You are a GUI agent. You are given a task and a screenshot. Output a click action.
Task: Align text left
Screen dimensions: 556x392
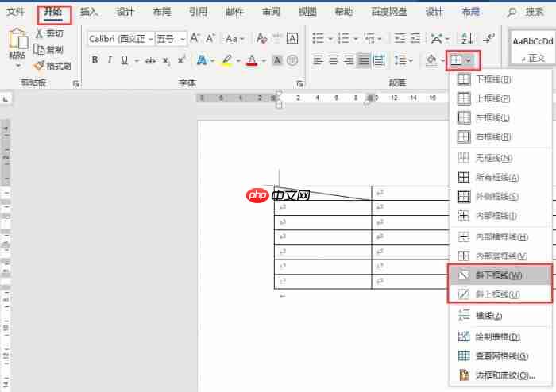click(x=318, y=60)
